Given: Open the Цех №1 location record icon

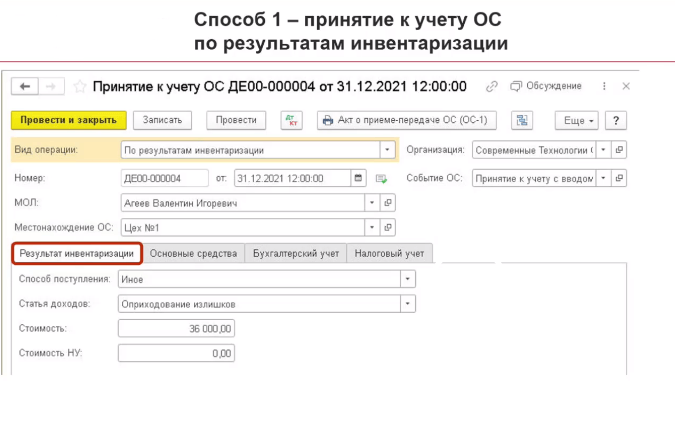Looking at the screenshot, I should click(388, 227).
